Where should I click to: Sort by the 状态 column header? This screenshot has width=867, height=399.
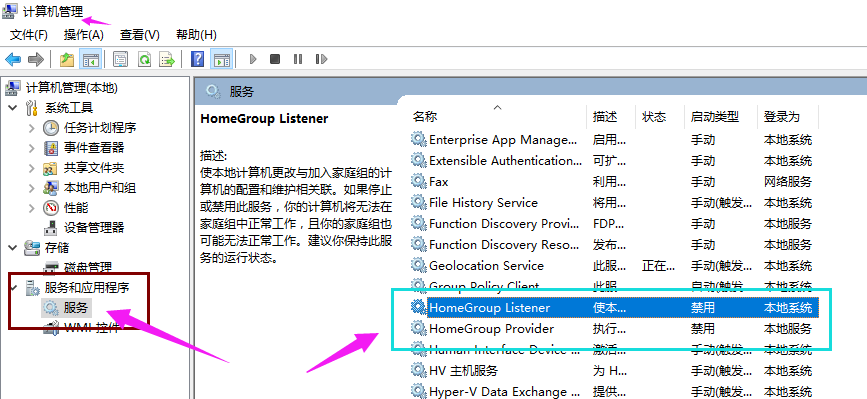[654, 117]
